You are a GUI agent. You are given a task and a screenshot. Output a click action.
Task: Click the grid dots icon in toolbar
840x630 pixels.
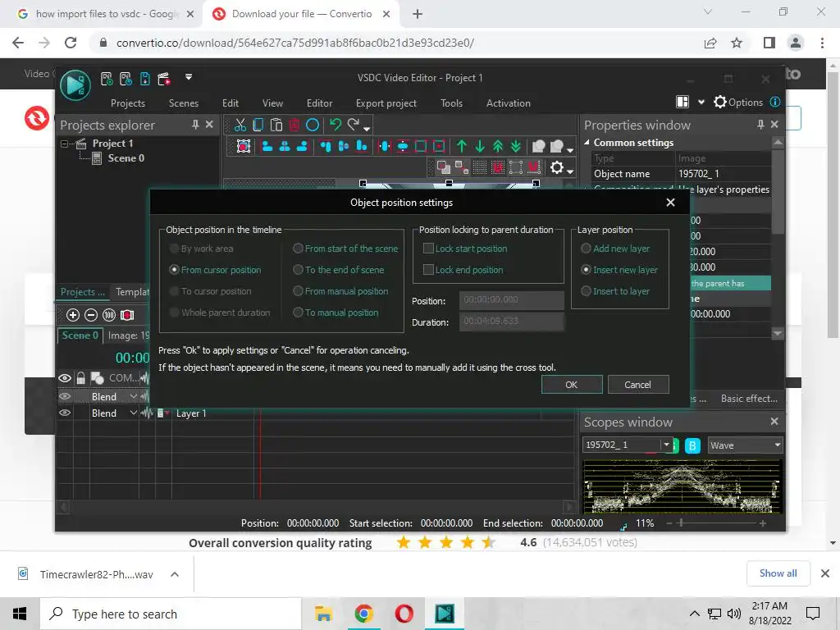pos(480,167)
